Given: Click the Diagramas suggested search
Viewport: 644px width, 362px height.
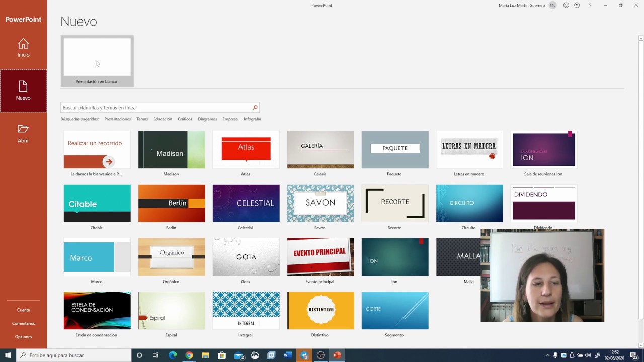Looking at the screenshot, I should coord(207,119).
